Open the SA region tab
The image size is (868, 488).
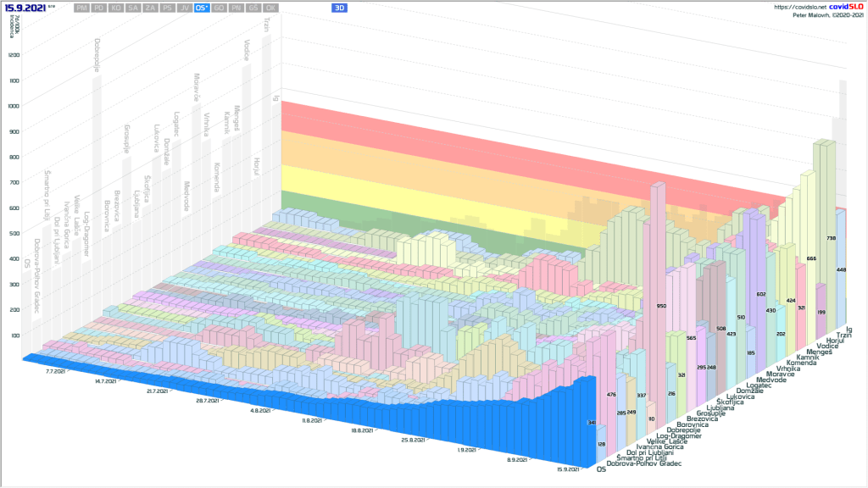click(x=133, y=8)
